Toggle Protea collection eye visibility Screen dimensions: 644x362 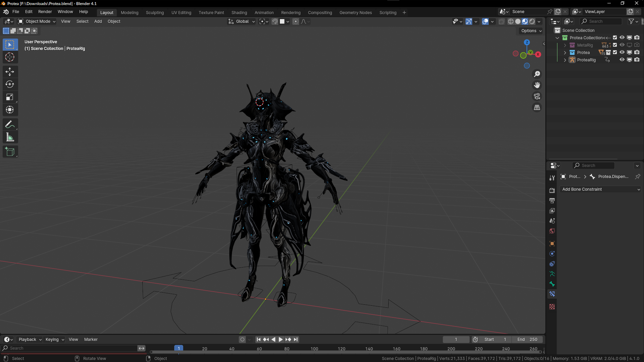[x=622, y=52]
